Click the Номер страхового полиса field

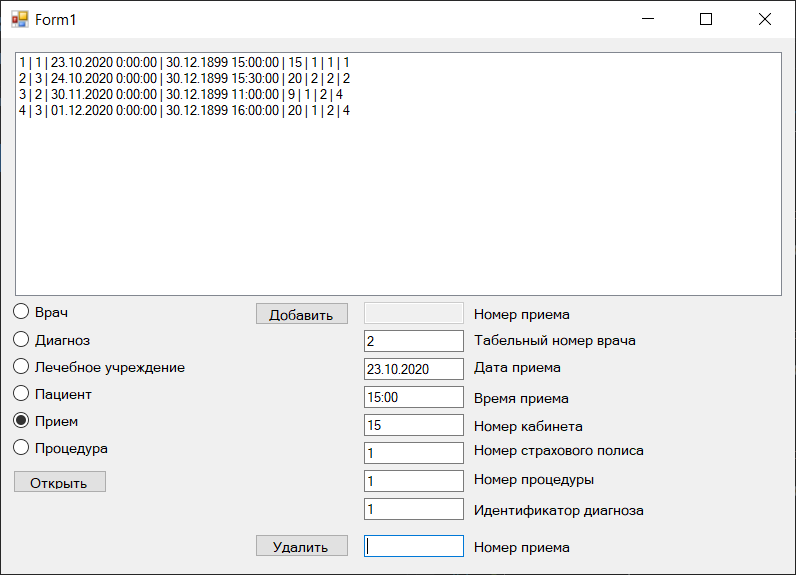click(x=414, y=453)
